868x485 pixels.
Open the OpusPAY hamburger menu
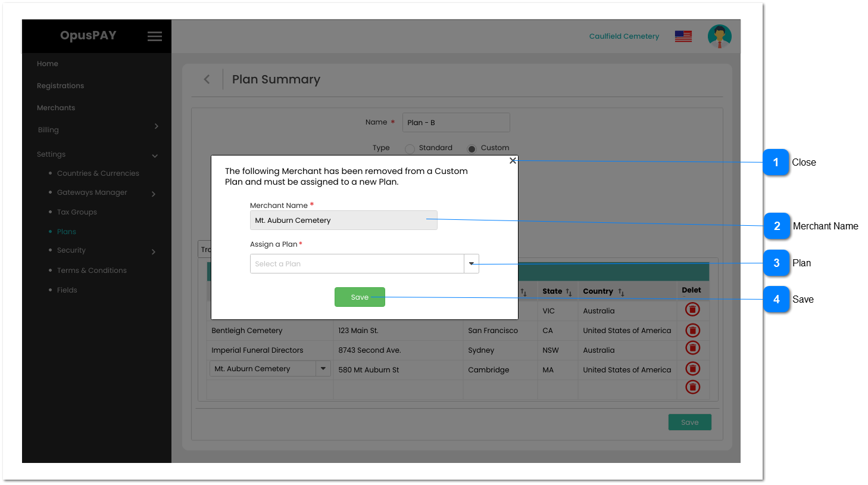(x=154, y=36)
